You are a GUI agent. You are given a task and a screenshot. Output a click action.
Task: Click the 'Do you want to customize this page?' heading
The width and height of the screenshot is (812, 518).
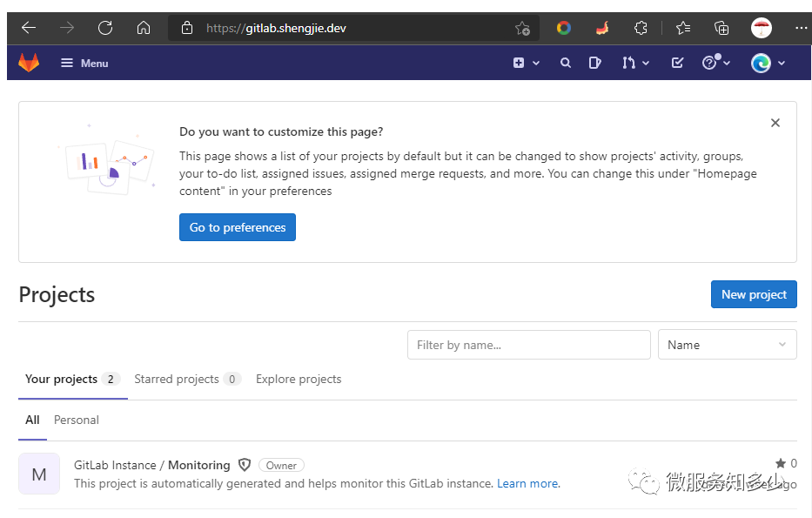click(281, 132)
